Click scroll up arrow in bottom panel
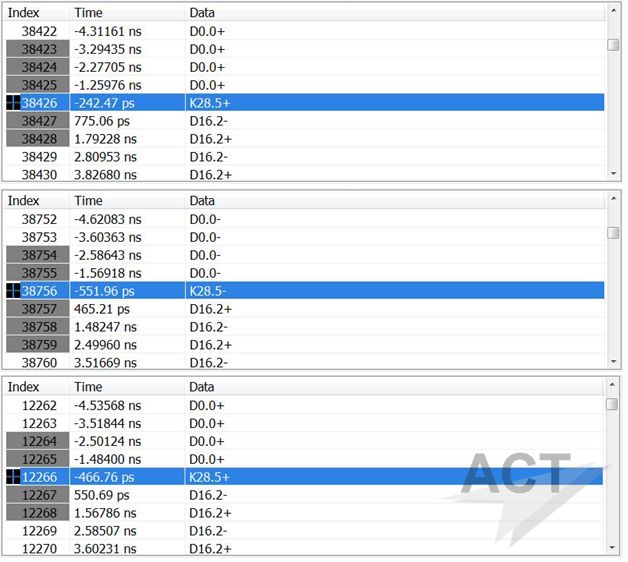The image size is (628, 562). click(612, 385)
